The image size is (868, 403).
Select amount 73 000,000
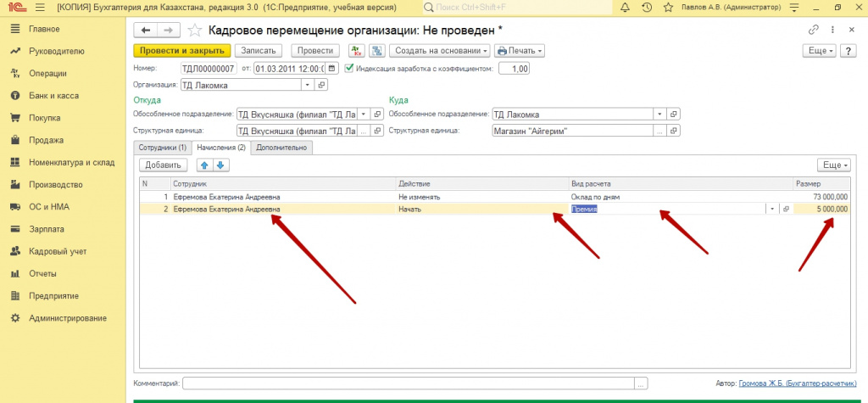point(821,197)
